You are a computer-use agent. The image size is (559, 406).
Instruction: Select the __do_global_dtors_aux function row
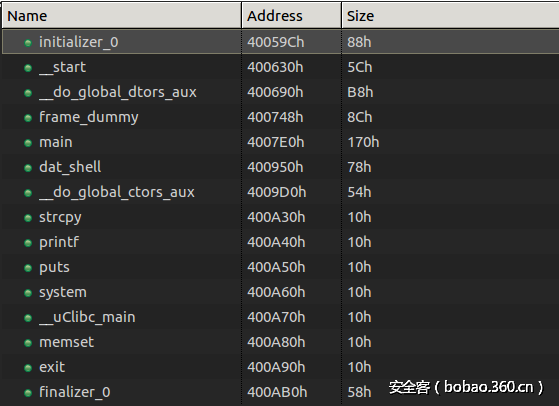pos(281,92)
